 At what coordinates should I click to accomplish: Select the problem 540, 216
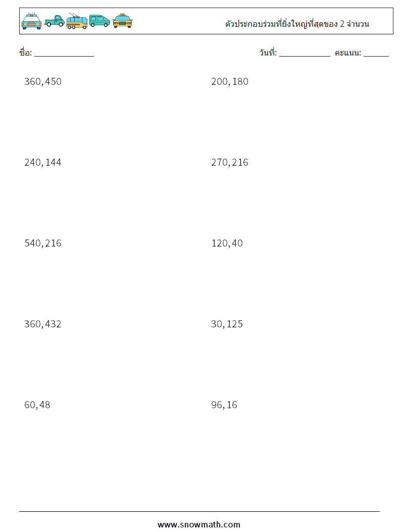tap(43, 243)
